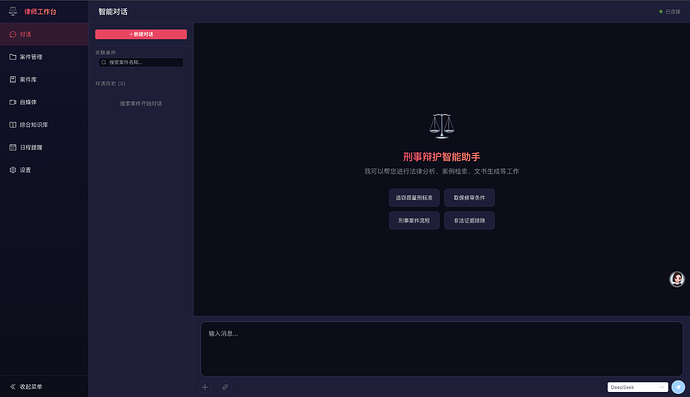Open the DeepSeek model dropdown
The image size is (690, 397).
pyautogui.click(x=637, y=387)
